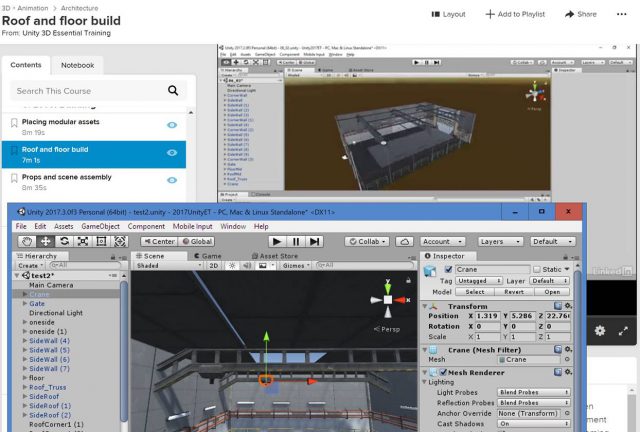Select the Scale tool in Unity toolbar
Image resolution: width=640 pixels, height=432 pixels.
pos(82,242)
